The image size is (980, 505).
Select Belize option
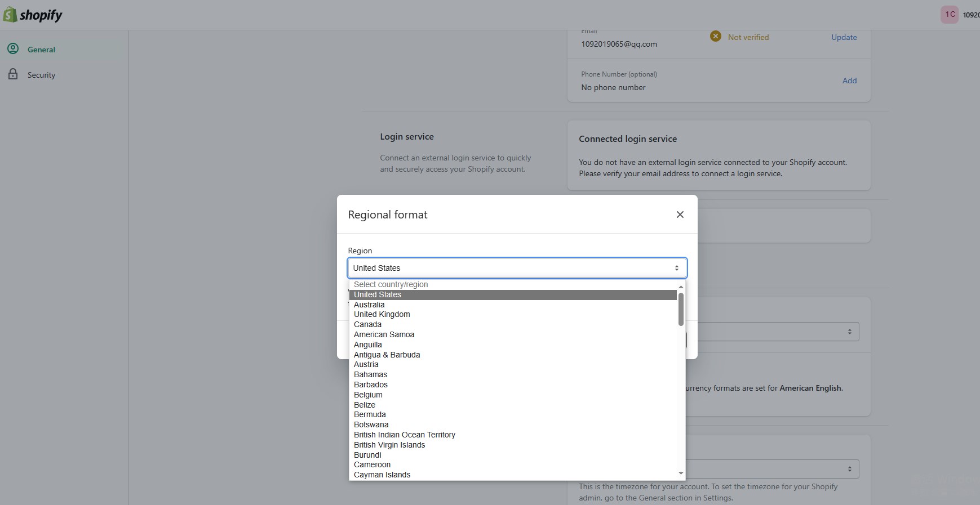coord(513,405)
